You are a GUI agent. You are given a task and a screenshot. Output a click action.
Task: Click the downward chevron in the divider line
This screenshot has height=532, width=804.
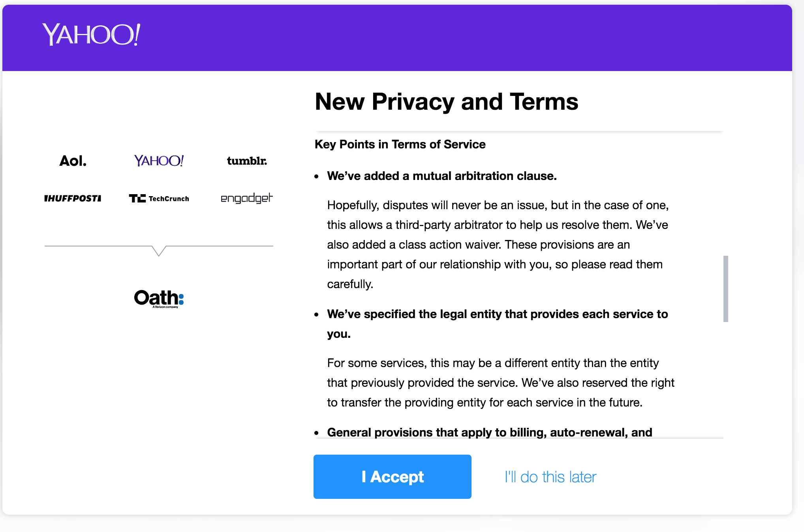[x=159, y=251]
